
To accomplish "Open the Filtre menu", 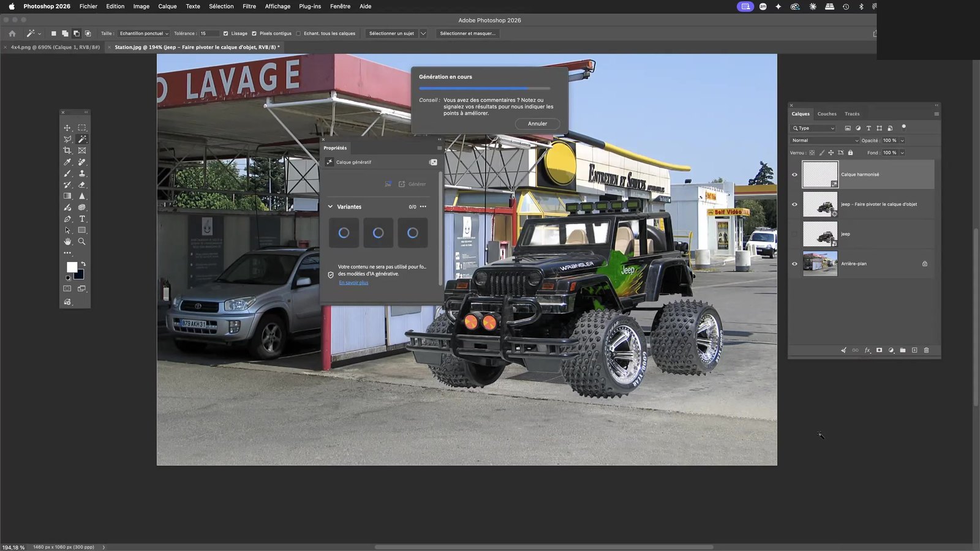I will click(249, 6).
